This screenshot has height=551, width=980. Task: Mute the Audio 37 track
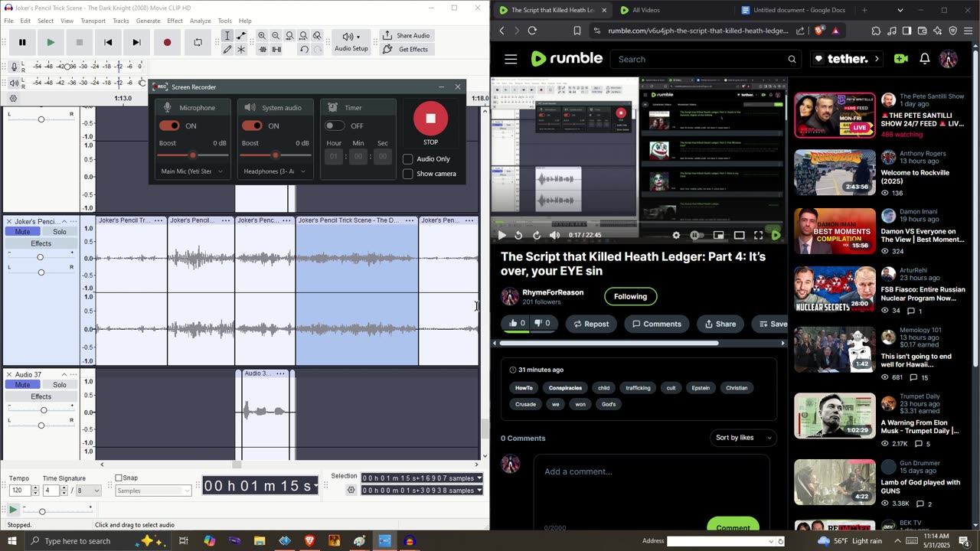(x=23, y=385)
